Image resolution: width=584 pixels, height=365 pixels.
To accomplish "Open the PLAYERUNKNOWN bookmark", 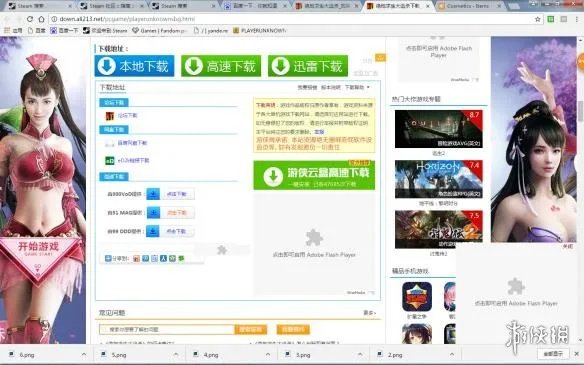I will click(x=260, y=31).
